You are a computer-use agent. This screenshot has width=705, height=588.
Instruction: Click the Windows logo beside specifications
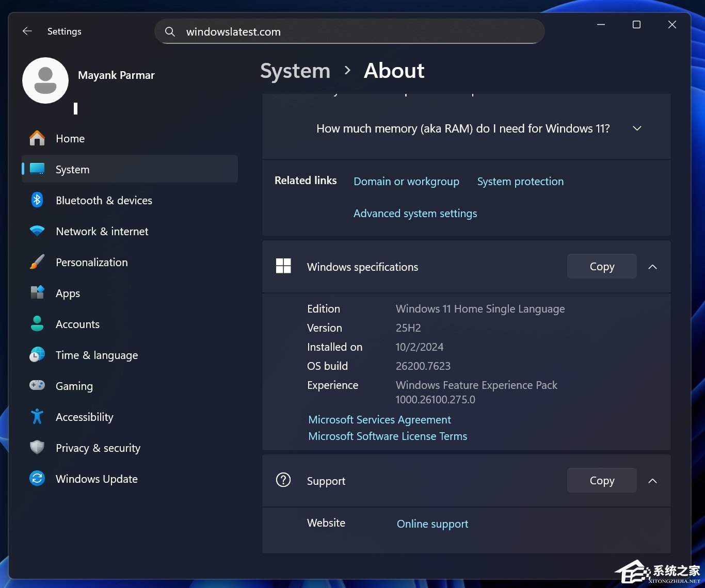(x=283, y=266)
